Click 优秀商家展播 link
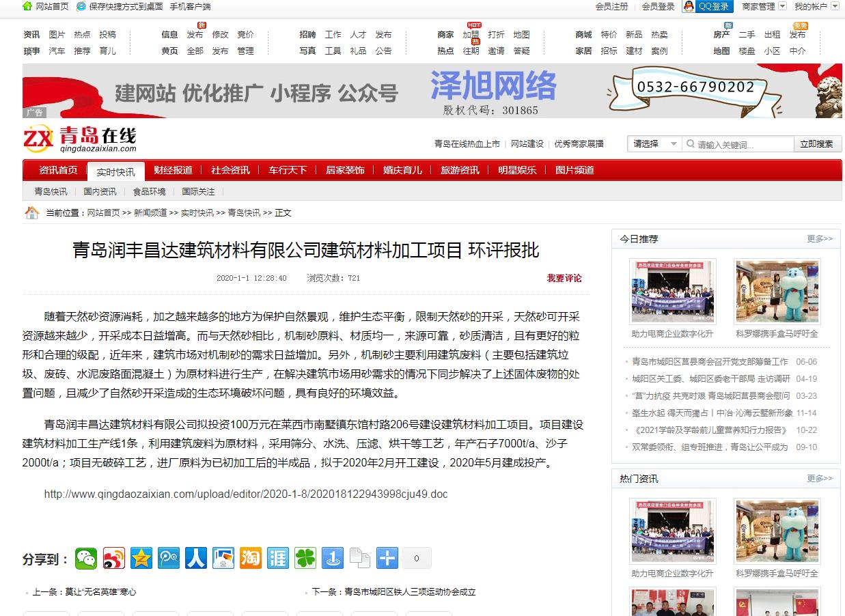This screenshot has width=845, height=616. click(x=579, y=144)
